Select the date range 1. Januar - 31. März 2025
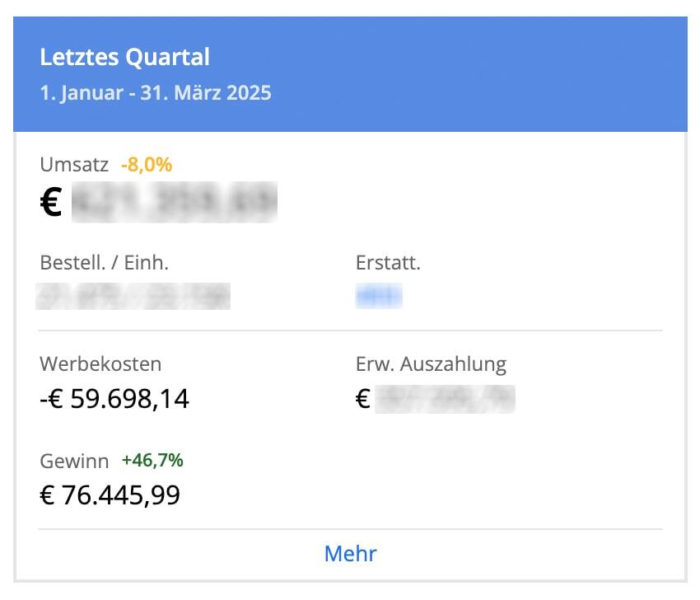Screen dimensions: 700x600 156,93
